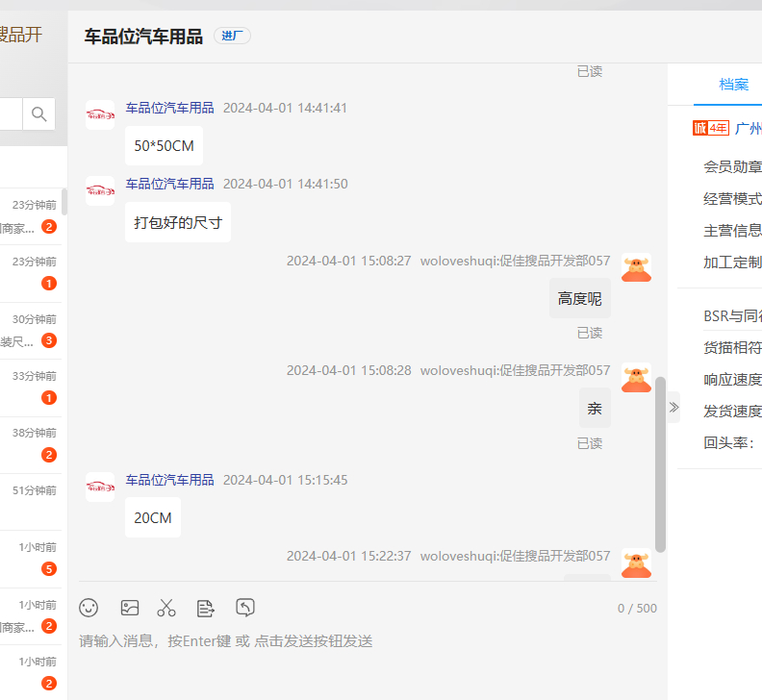
Task: Click the 诚信通 4年 badge
Action: (x=710, y=129)
